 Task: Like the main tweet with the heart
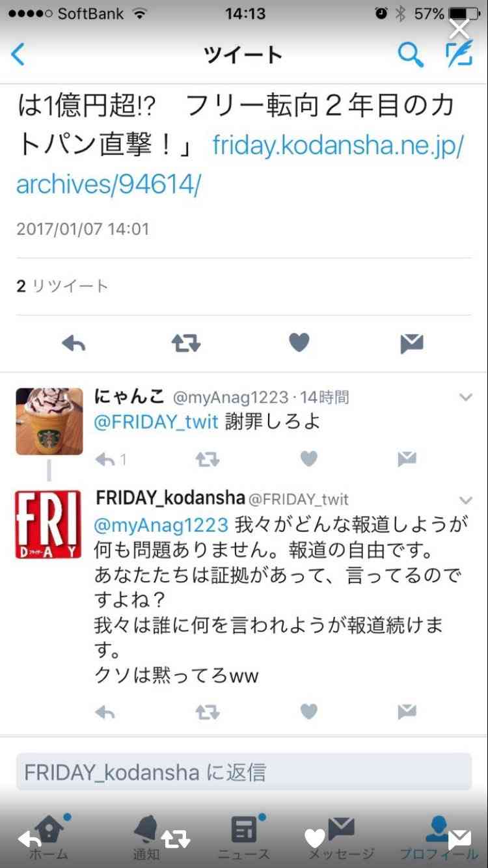pyautogui.click(x=299, y=343)
